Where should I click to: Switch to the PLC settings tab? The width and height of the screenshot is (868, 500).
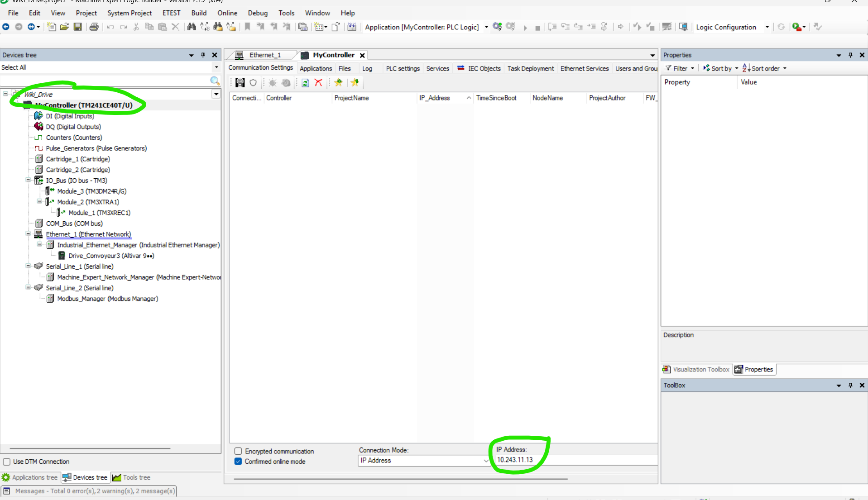point(403,68)
